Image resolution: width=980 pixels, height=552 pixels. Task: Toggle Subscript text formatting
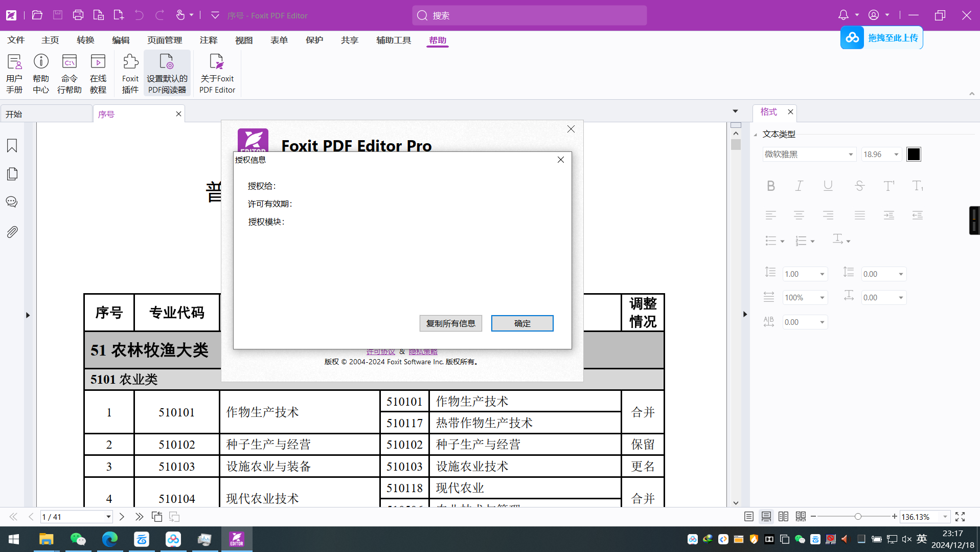coord(918,186)
